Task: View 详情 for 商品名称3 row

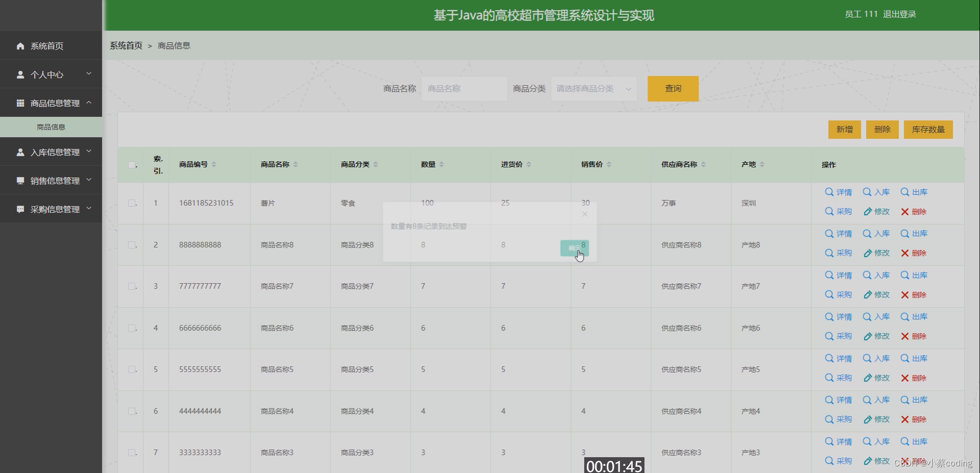Action: (839, 442)
